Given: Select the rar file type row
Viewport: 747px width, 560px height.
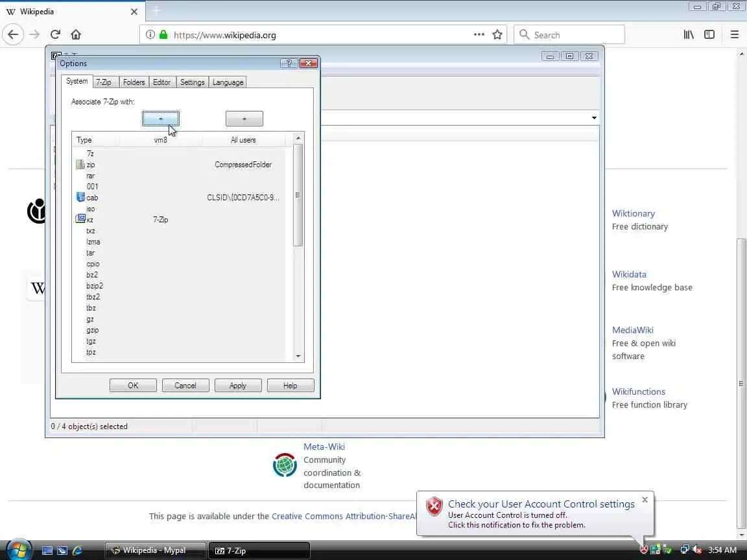Looking at the screenshot, I should point(180,176).
